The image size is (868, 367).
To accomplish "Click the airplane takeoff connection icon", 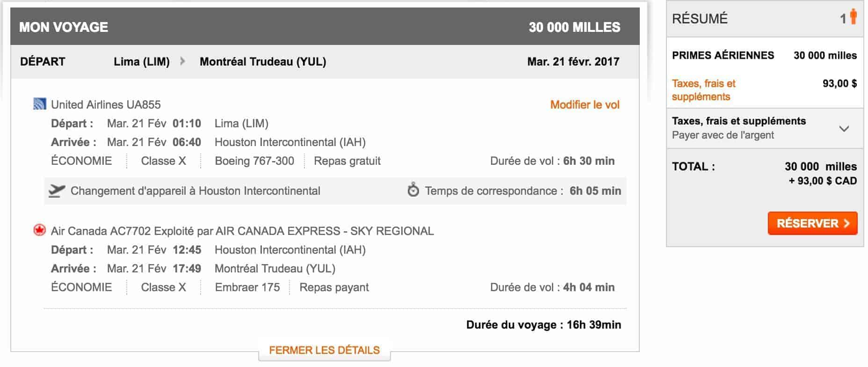I will pyautogui.click(x=57, y=191).
